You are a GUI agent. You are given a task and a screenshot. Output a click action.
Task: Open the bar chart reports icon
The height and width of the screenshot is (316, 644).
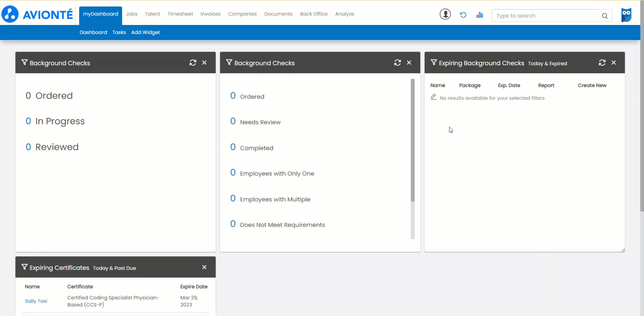(480, 15)
